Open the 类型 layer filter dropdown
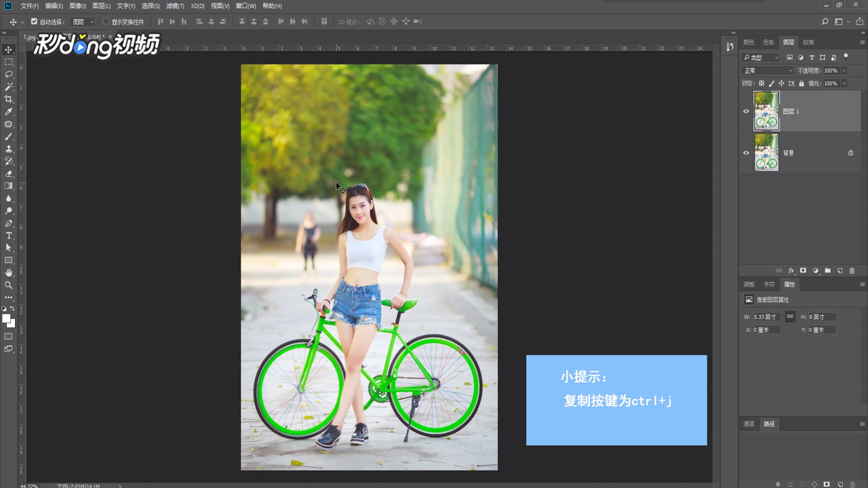This screenshot has width=868, height=488. (x=761, y=58)
